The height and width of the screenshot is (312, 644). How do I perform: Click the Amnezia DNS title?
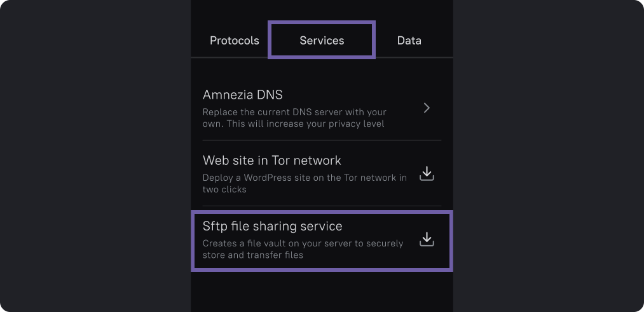click(x=242, y=95)
